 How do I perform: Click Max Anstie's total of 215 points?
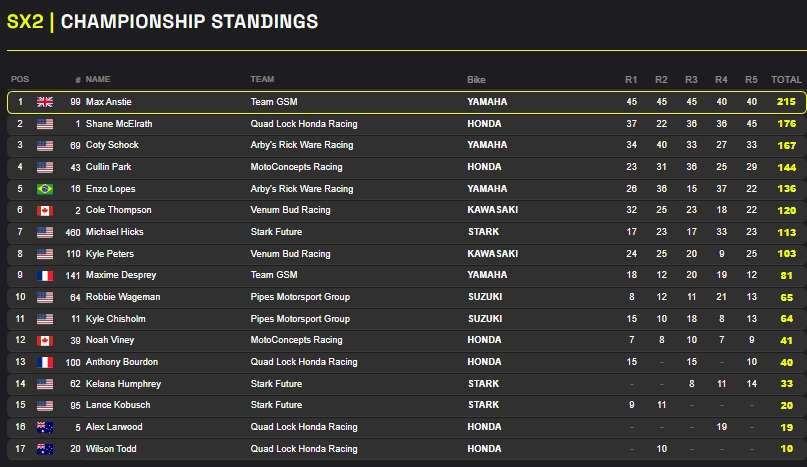(786, 102)
